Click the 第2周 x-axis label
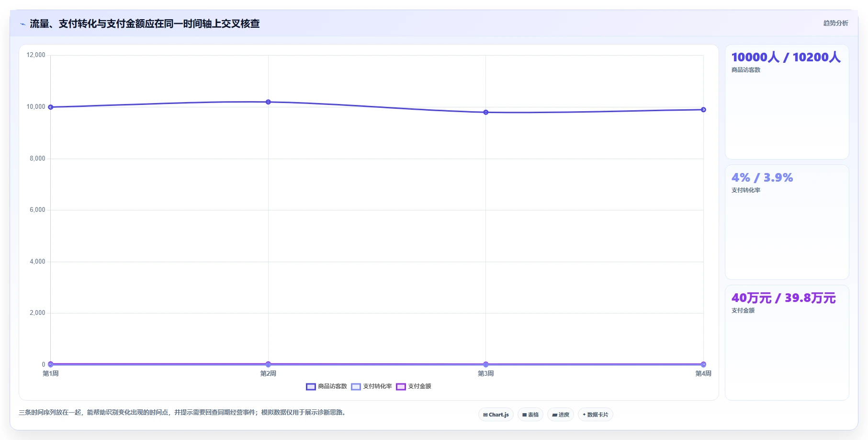This screenshot has height=440, width=868. [x=268, y=373]
